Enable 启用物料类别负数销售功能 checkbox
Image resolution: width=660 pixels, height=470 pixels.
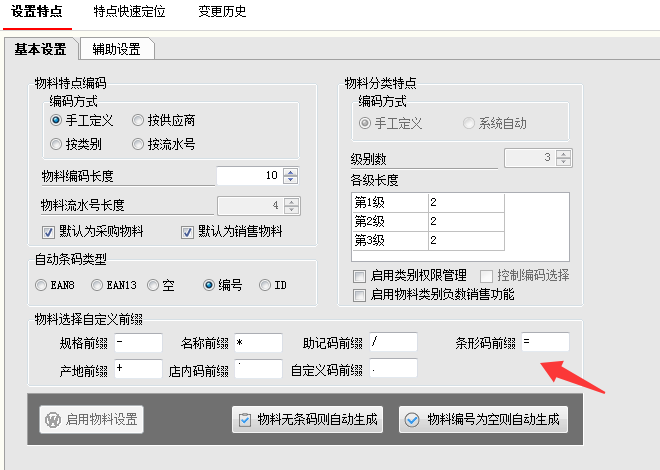click(x=359, y=295)
